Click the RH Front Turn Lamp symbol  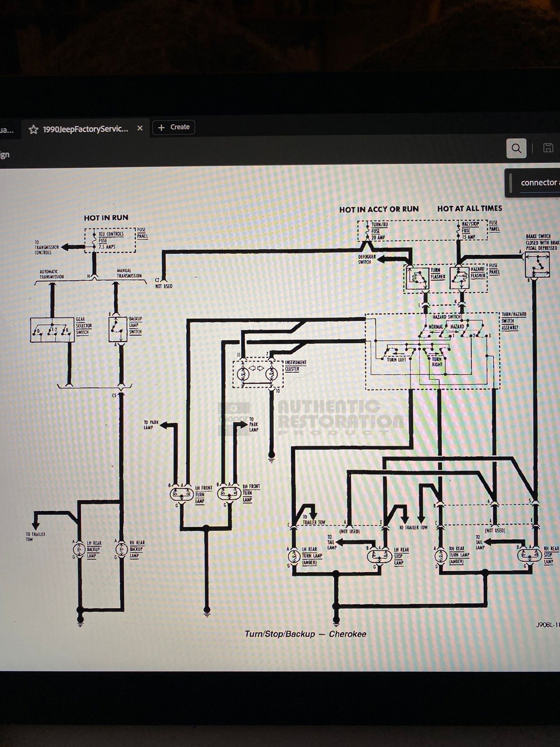[x=229, y=493]
